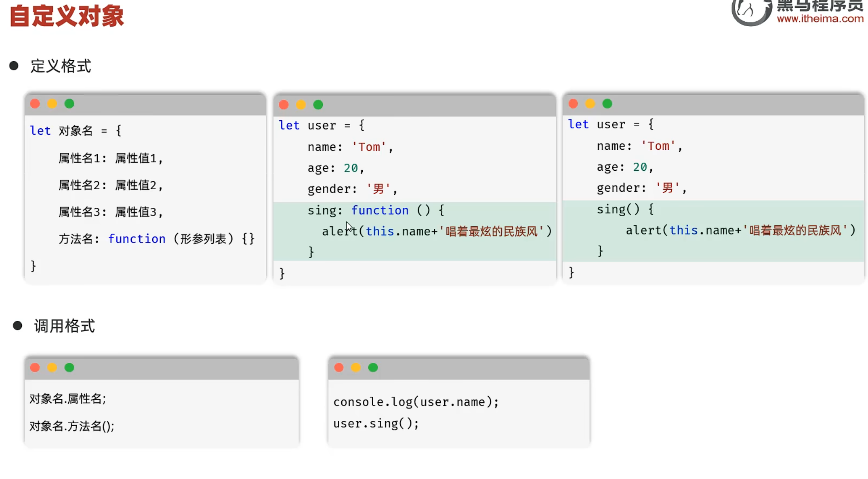Click the 'sing() {' shorthand line
This screenshot has width=868, height=479.
(x=625, y=209)
